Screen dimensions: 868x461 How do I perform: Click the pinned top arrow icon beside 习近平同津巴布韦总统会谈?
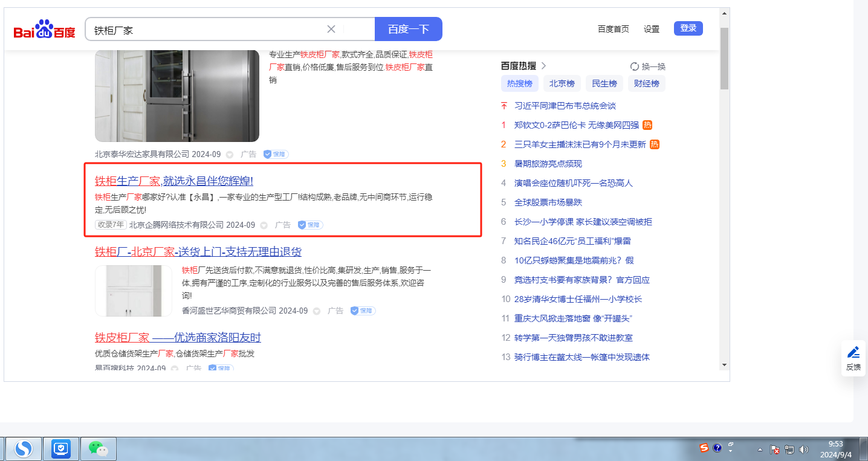504,106
